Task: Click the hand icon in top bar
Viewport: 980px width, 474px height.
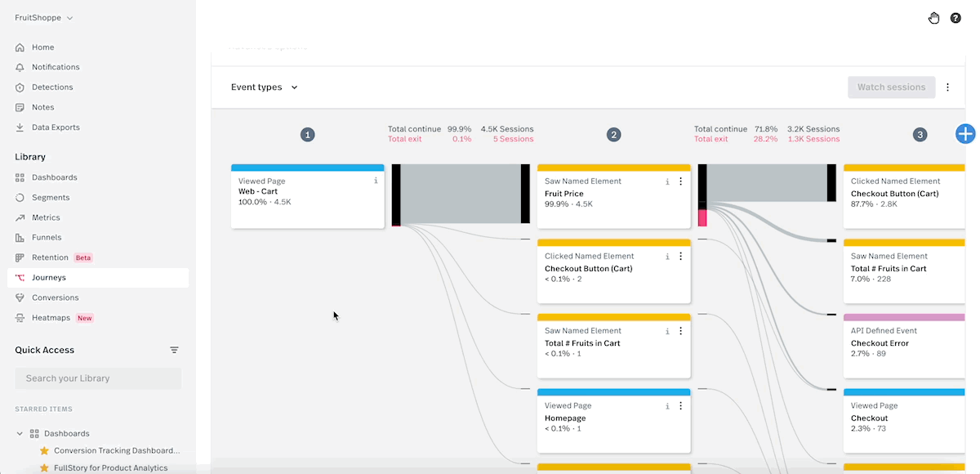Action: pos(933,18)
